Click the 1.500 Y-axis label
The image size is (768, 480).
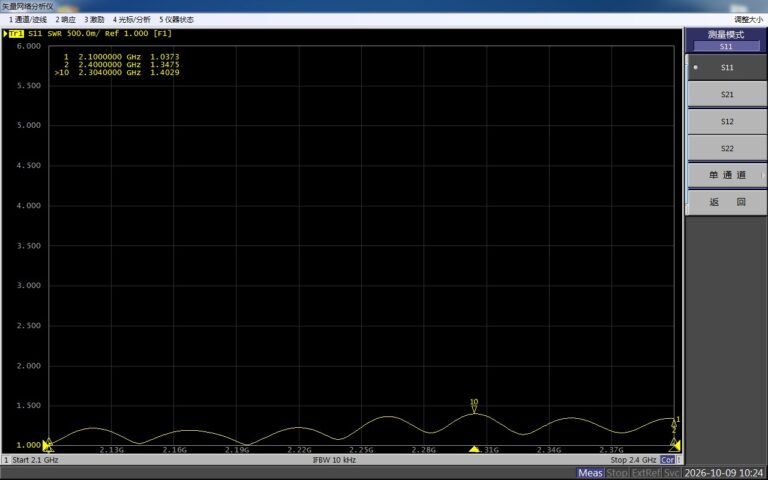point(29,406)
